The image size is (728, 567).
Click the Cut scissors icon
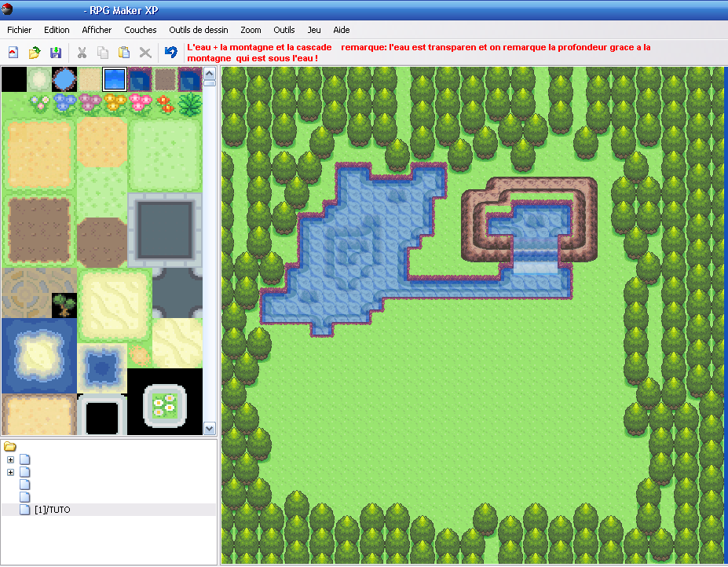click(x=82, y=53)
